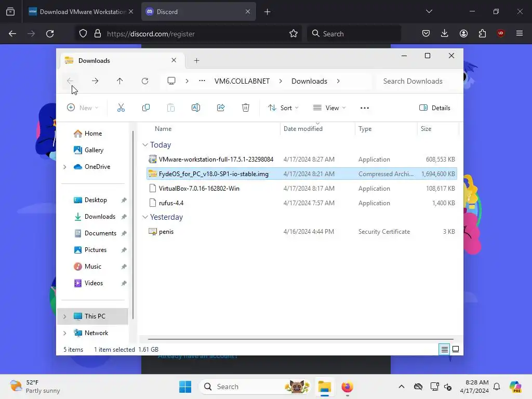Go forward using Explorer forward arrow
This screenshot has height=399, width=532.
(x=95, y=81)
